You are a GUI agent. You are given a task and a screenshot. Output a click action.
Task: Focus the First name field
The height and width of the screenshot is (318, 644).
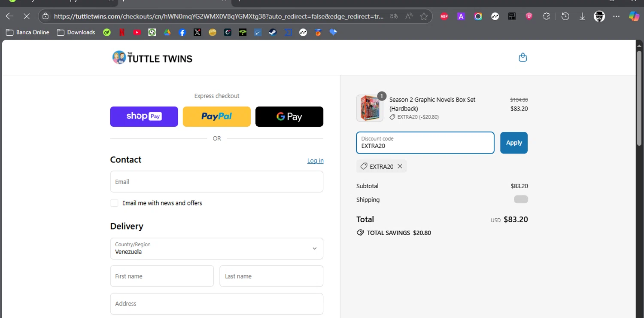[x=162, y=276]
